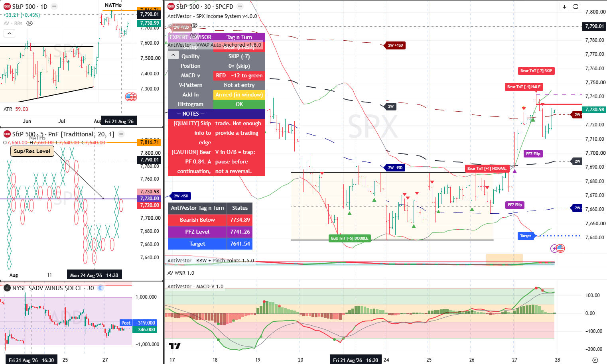Viewport: 607px width, 364px height.
Task: Click the 7,790.01 price label on main axis
Action: (594, 26)
